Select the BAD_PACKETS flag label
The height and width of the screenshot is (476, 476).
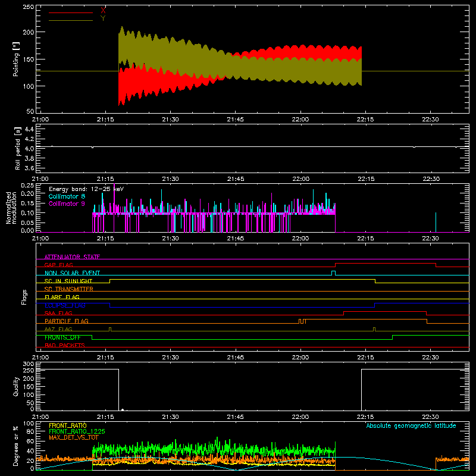[x=65, y=345]
